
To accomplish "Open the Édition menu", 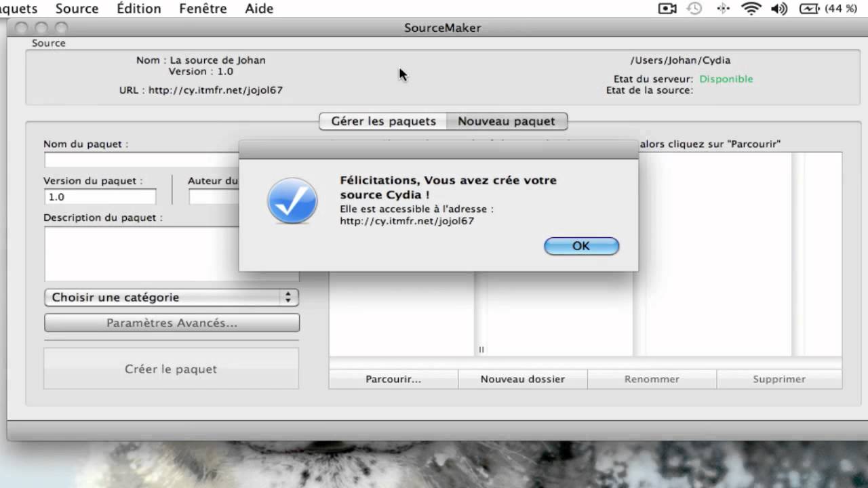I will [x=139, y=9].
